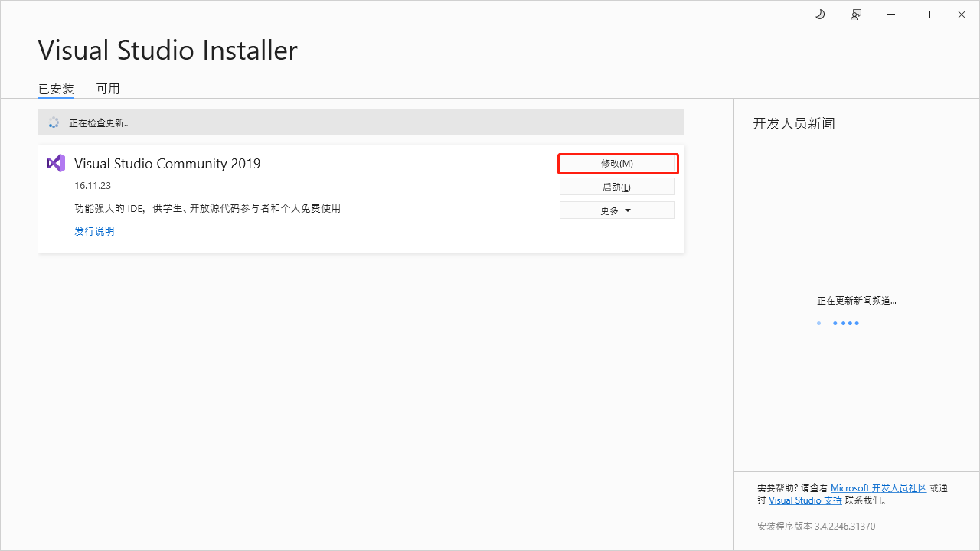Viewport: 980px width, 551px height.
Task: Open the Microsoft 开发人员社区 link
Action: pyautogui.click(x=878, y=487)
